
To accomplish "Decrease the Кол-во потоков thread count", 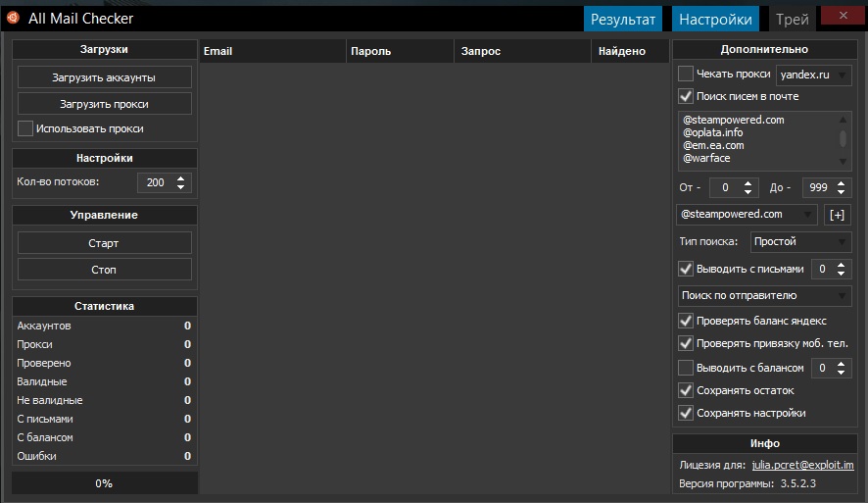I will click(181, 187).
